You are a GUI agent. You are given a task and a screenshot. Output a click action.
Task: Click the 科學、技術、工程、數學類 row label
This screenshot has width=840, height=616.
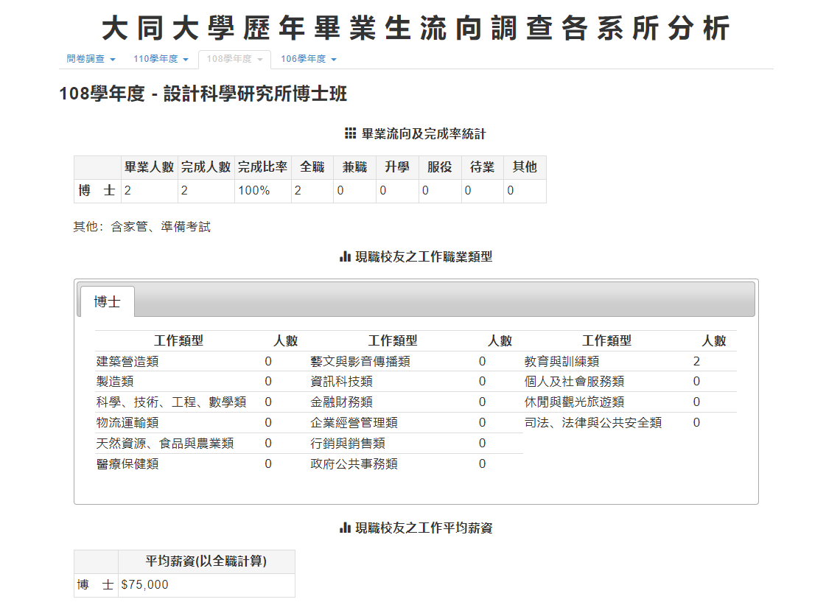pos(172,402)
